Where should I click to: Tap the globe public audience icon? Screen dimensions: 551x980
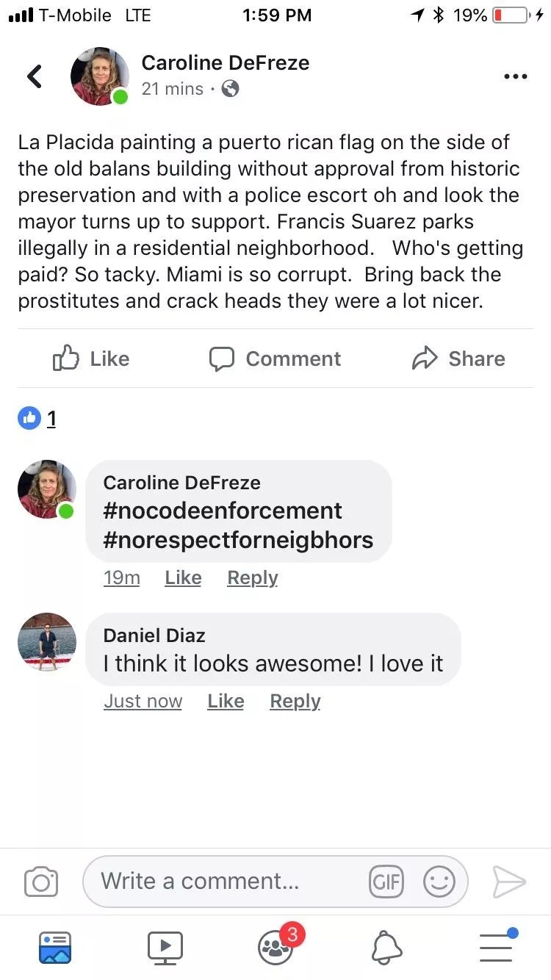click(x=230, y=89)
